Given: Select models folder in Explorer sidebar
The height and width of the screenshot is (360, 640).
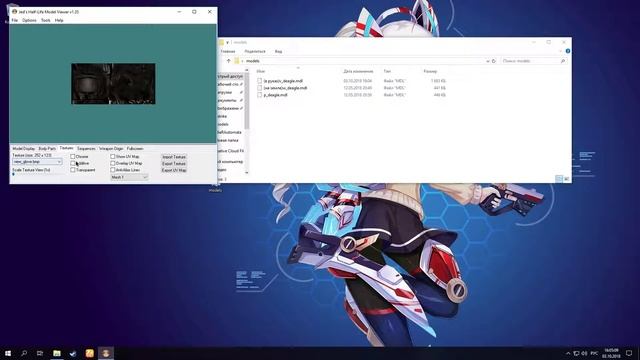Looking at the screenshot, I should click(223, 124).
